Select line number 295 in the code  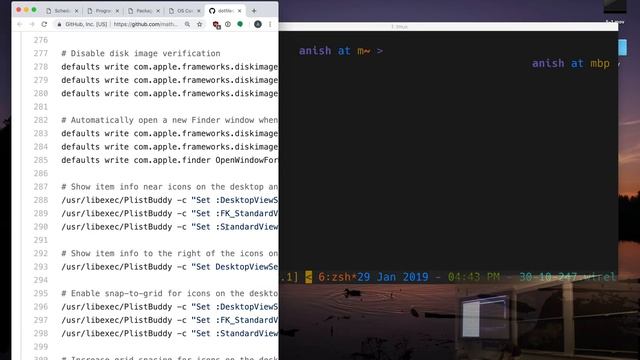(41, 293)
